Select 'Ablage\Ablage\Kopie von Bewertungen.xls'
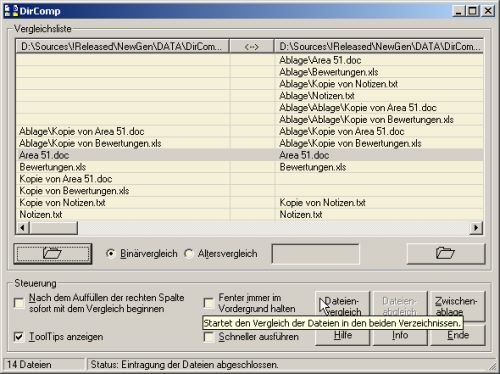The height and width of the screenshot is (374, 500). tap(366, 120)
